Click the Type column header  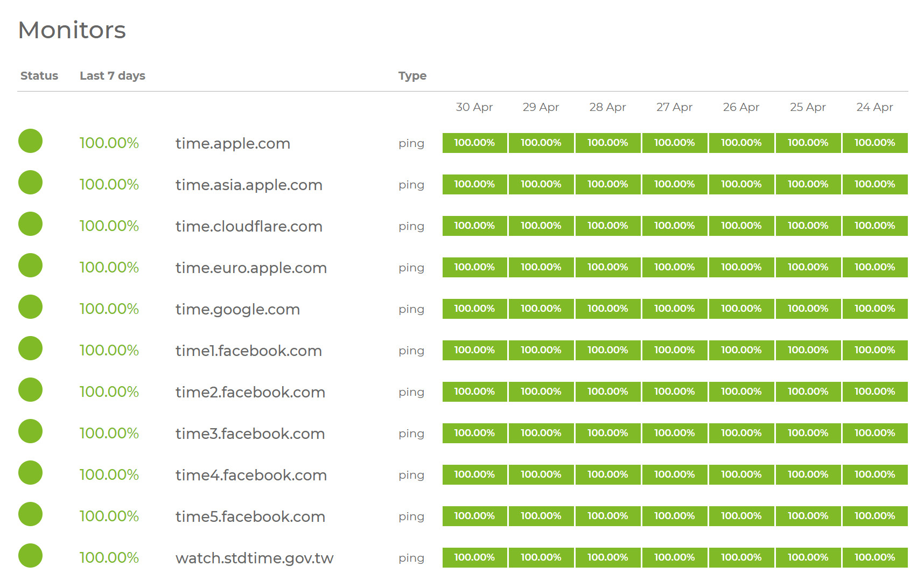412,76
